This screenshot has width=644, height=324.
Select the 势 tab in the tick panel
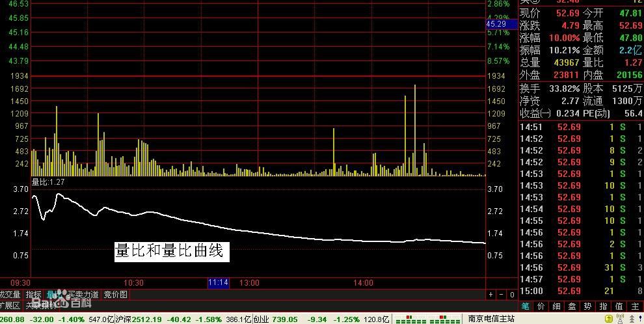tap(587, 306)
